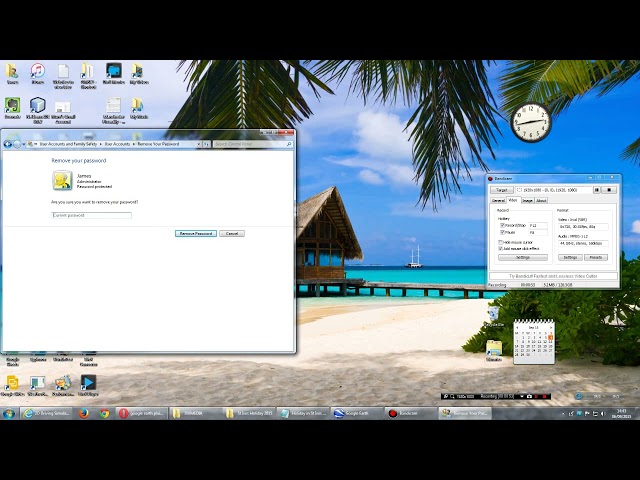The height and width of the screenshot is (480, 640).
Task: Open the black-and-blue monitor desktop shortcut
Action: [x=113, y=73]
